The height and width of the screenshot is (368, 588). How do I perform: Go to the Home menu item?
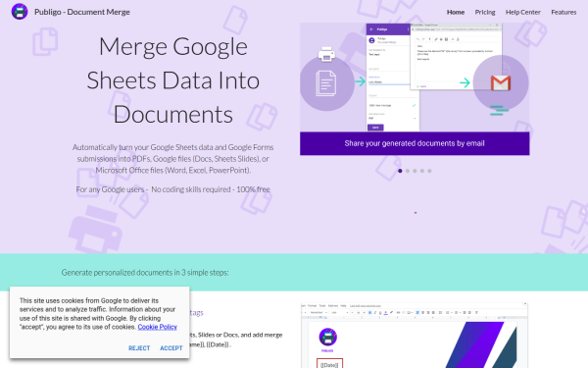pyautogui.click(x=456, y=12)
